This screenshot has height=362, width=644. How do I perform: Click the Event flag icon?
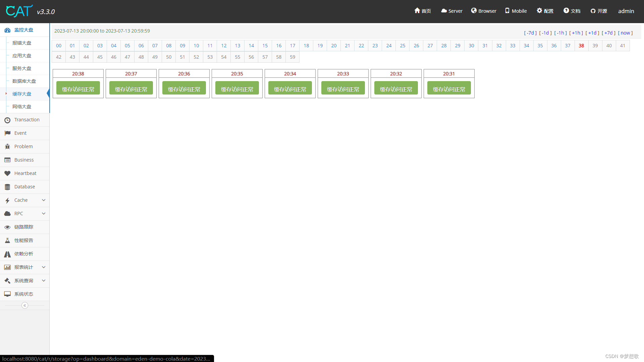(x=7, y=133)
